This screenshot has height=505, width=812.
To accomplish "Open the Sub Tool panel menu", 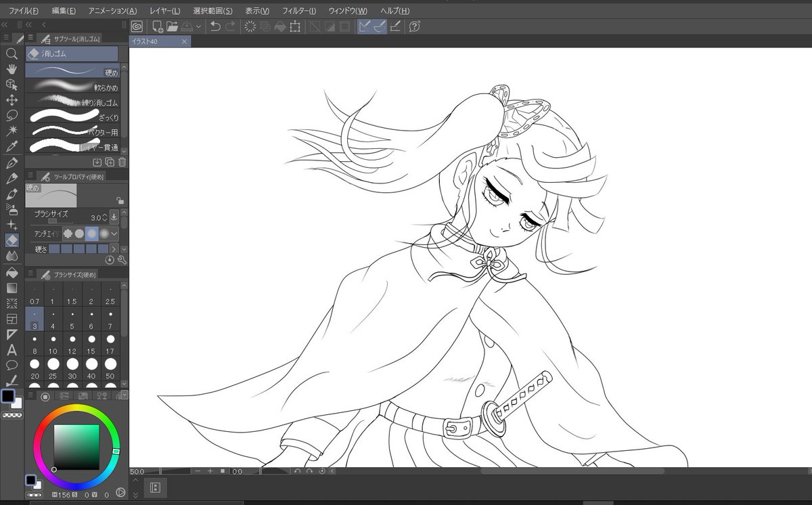I will pos(30,38).
